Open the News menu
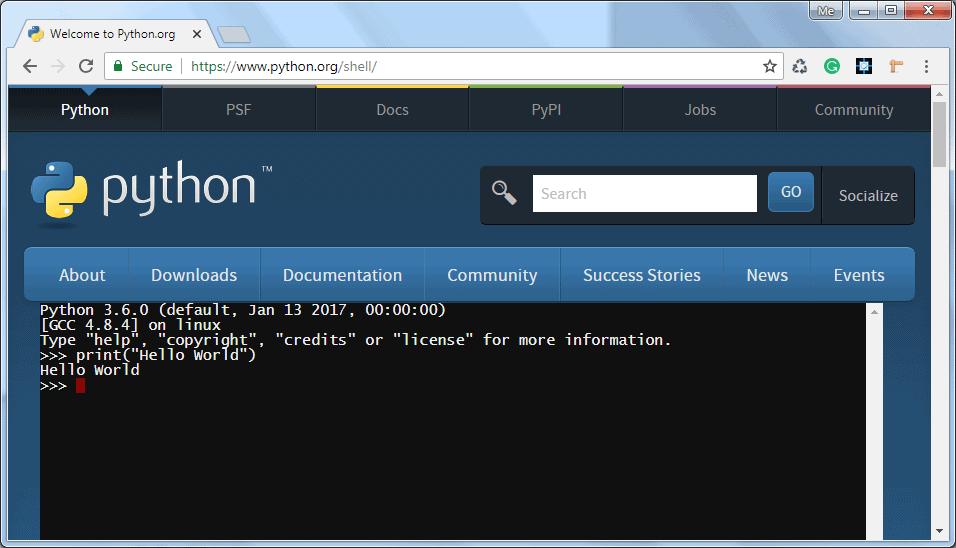 click(767, 275)
